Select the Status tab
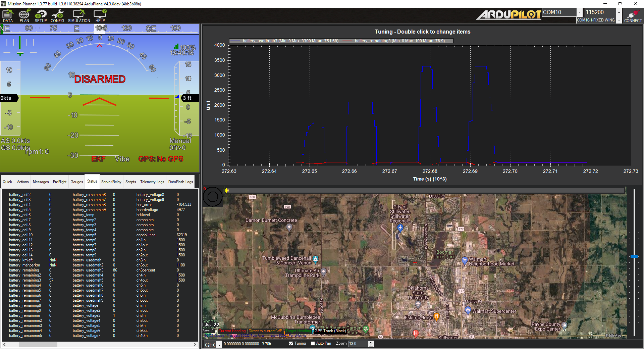The image size is (644, 349). (92, 181)
